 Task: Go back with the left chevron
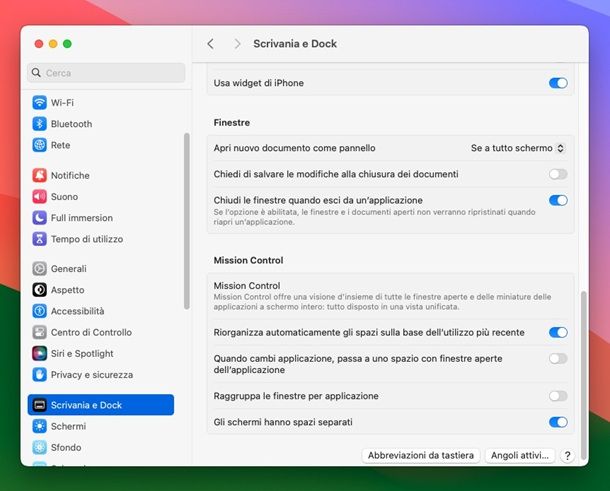click(210, 44)
